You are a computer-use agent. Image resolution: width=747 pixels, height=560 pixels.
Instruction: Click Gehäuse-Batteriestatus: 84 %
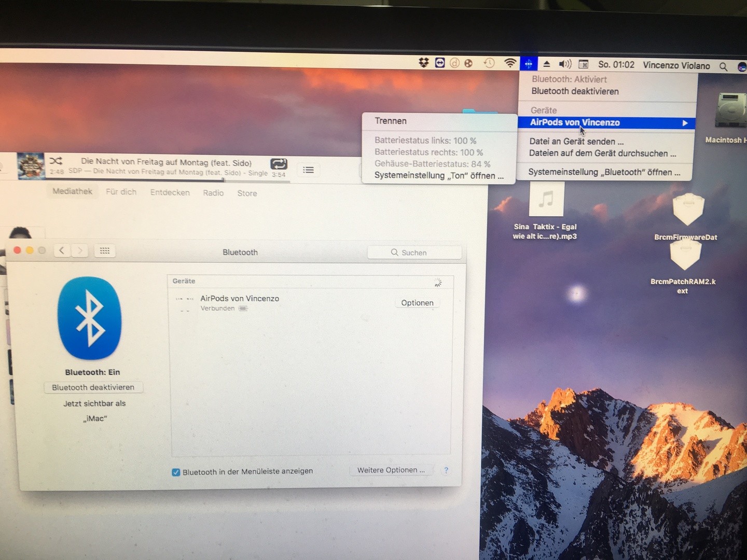tap(433, 164)
